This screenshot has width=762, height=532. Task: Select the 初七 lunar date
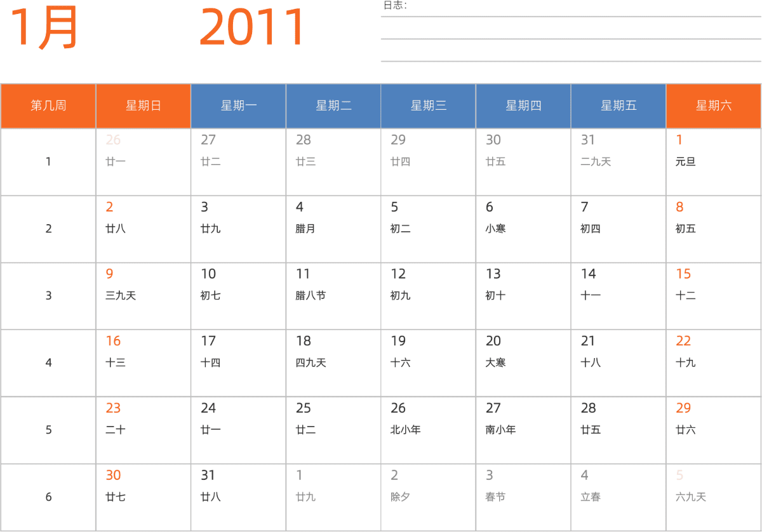pyautogui.click(x=211, y=296)
